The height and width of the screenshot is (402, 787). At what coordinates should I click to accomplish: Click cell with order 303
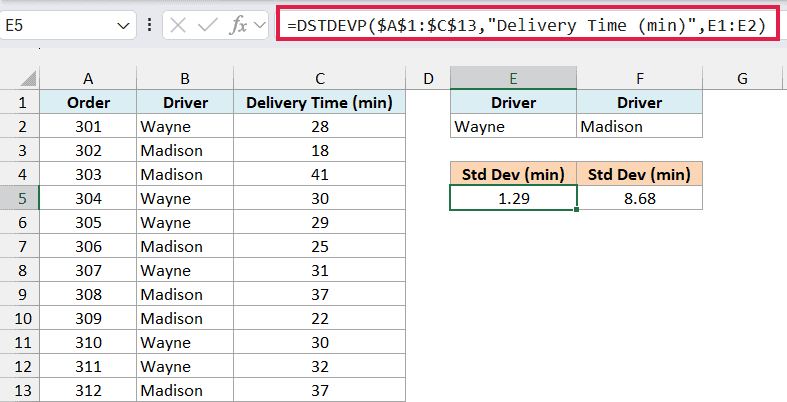tap(88, 174)
